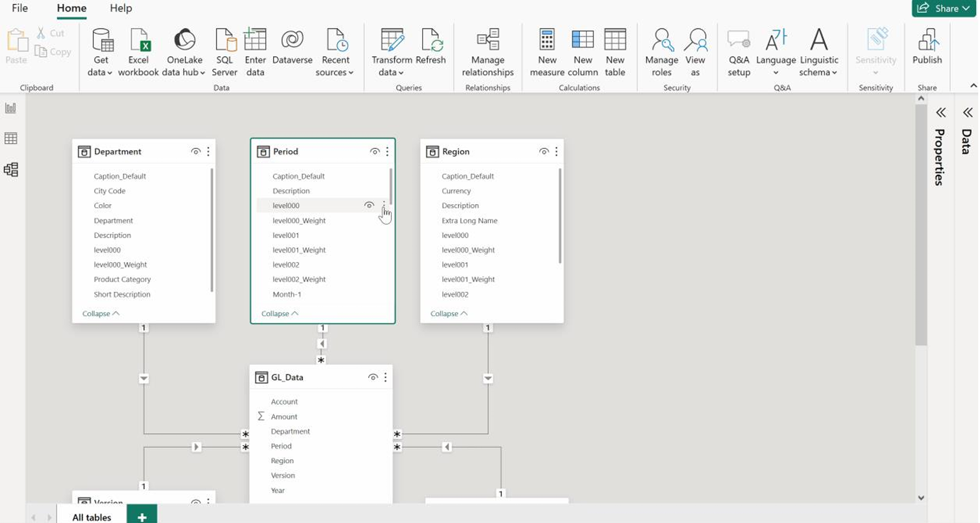Toggle visibility of the Department table
980x523 pixels.
196,151
